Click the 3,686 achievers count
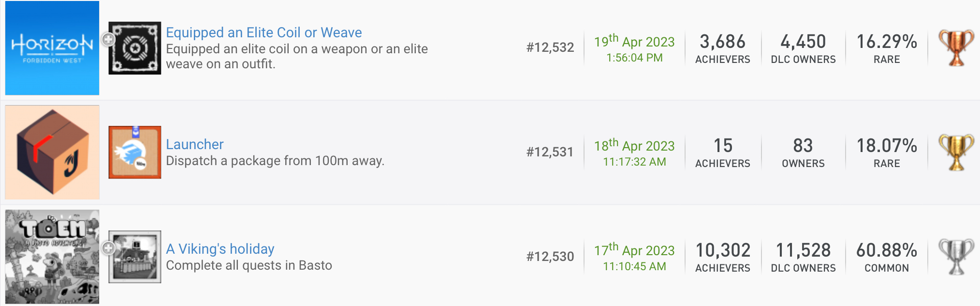 click(x=723, y=42)
